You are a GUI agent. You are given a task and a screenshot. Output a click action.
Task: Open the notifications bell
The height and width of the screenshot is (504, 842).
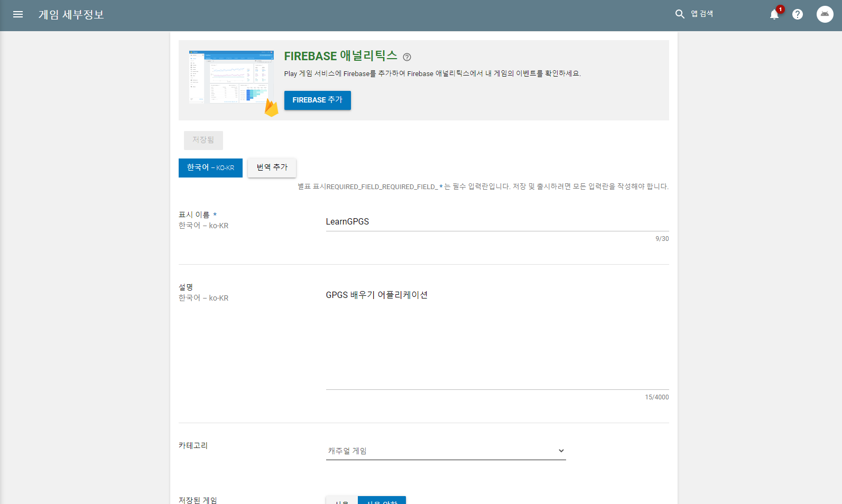[774, 14]
